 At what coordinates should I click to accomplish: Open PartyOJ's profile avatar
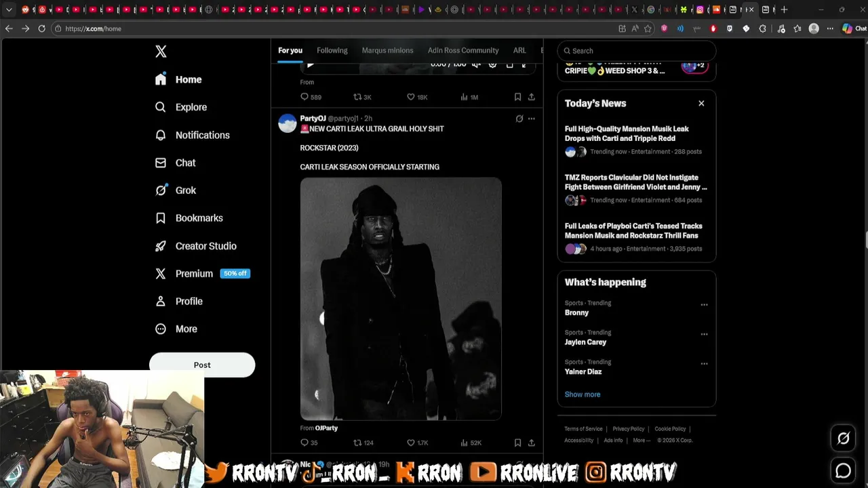click(288, 123)
